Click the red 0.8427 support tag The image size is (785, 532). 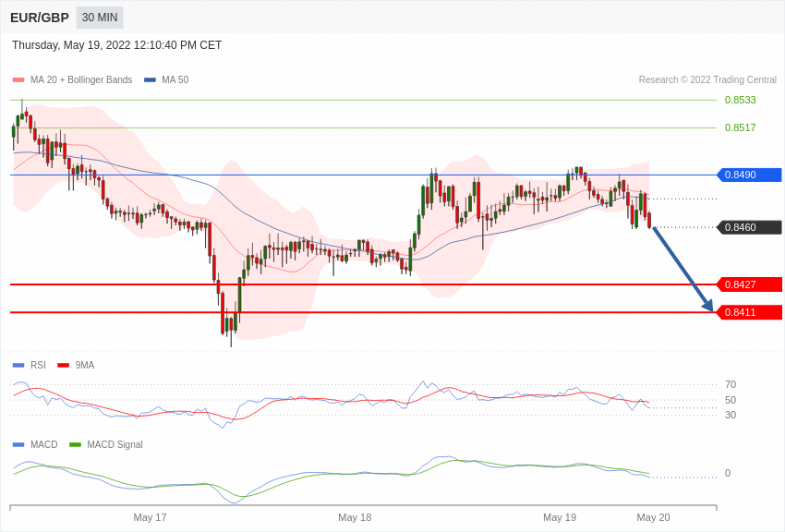point(749,284)
